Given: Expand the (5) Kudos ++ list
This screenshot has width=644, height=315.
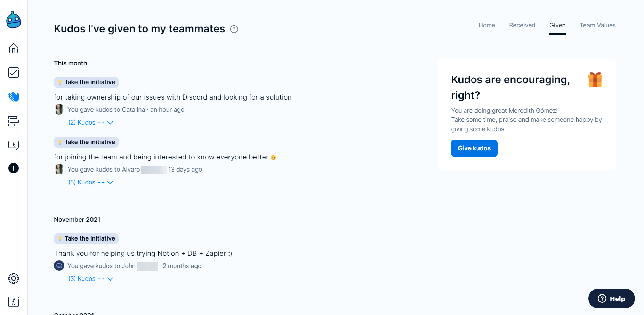Looking at the screenshot, I should (x=90, y=182).
